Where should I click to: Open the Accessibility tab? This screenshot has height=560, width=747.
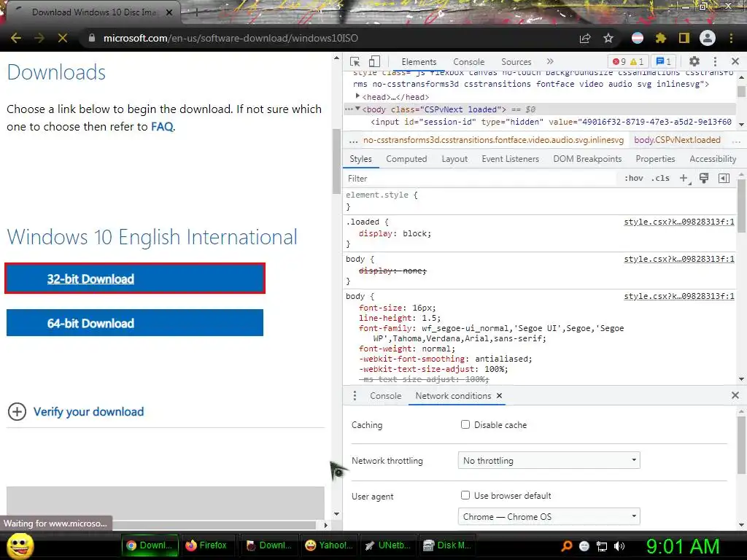pos(713,159)
